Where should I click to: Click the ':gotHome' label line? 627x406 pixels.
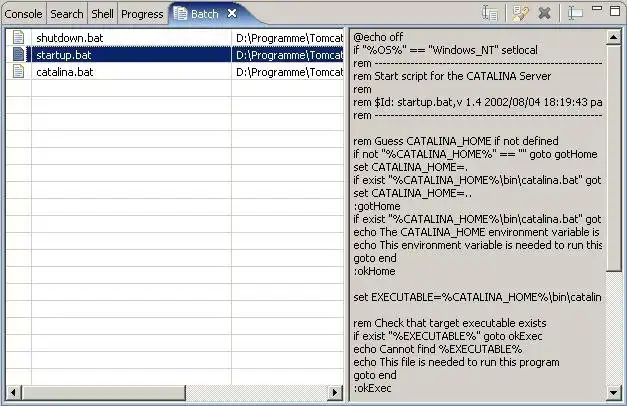377,206
